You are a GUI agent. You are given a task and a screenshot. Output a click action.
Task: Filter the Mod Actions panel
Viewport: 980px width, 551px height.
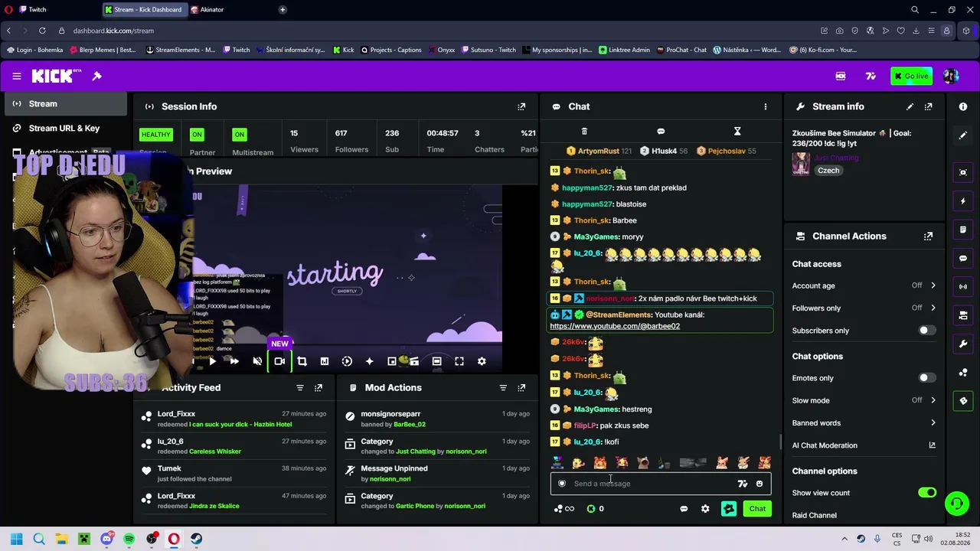coord(503,388)
